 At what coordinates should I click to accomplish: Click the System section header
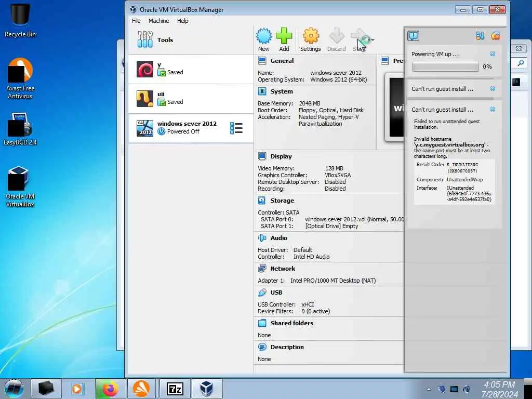[x=282, y=91]
